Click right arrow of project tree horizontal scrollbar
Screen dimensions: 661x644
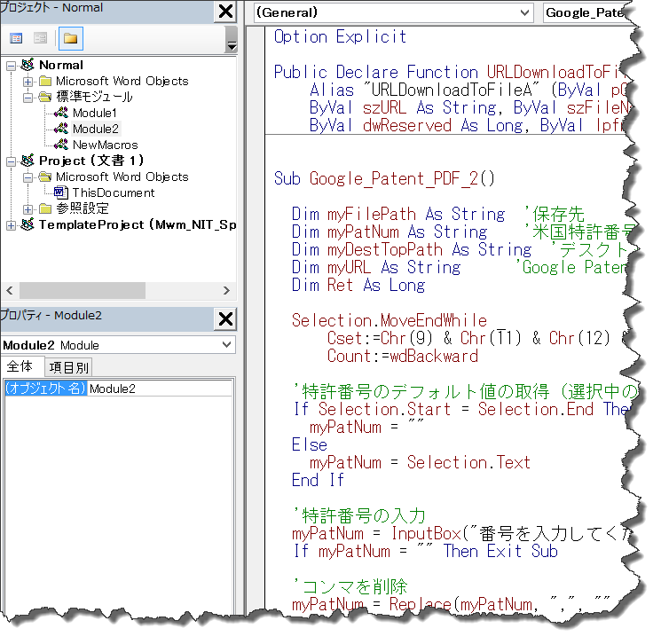[x=227, y=290]
